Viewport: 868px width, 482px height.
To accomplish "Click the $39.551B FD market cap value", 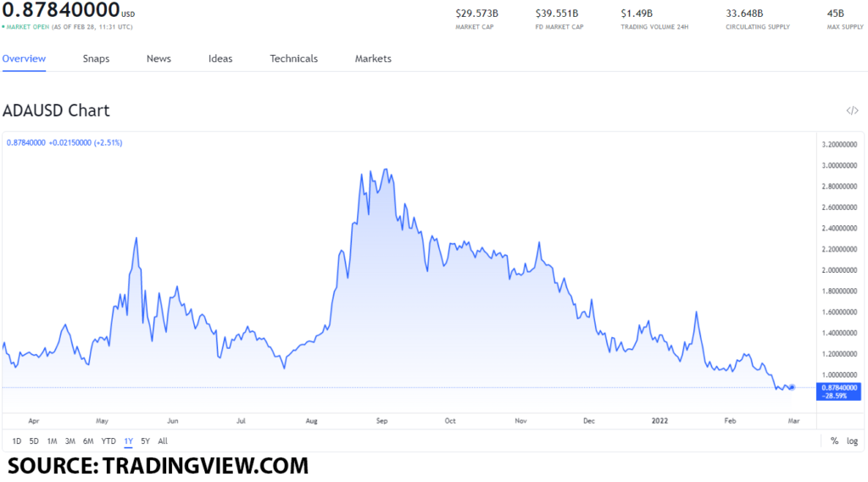I will pyautogui.click(x=557, y=14).
